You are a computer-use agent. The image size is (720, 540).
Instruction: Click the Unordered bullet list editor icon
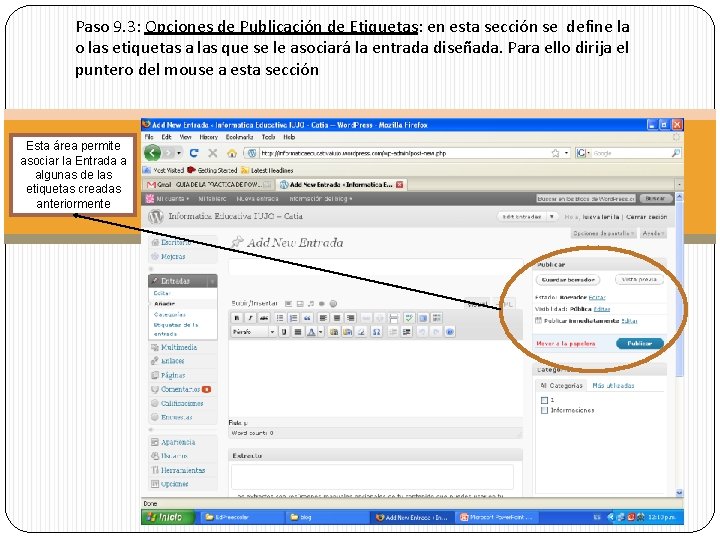(280, 318)
